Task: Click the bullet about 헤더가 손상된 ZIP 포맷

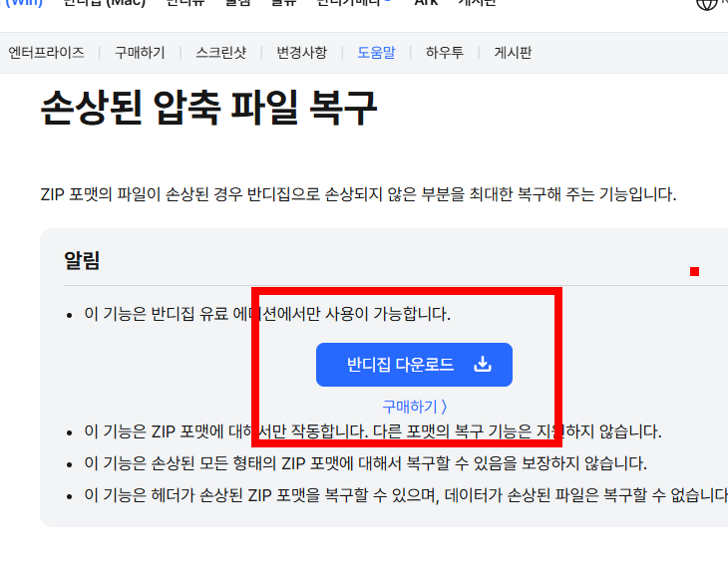Action: click(x=406, y=495)
